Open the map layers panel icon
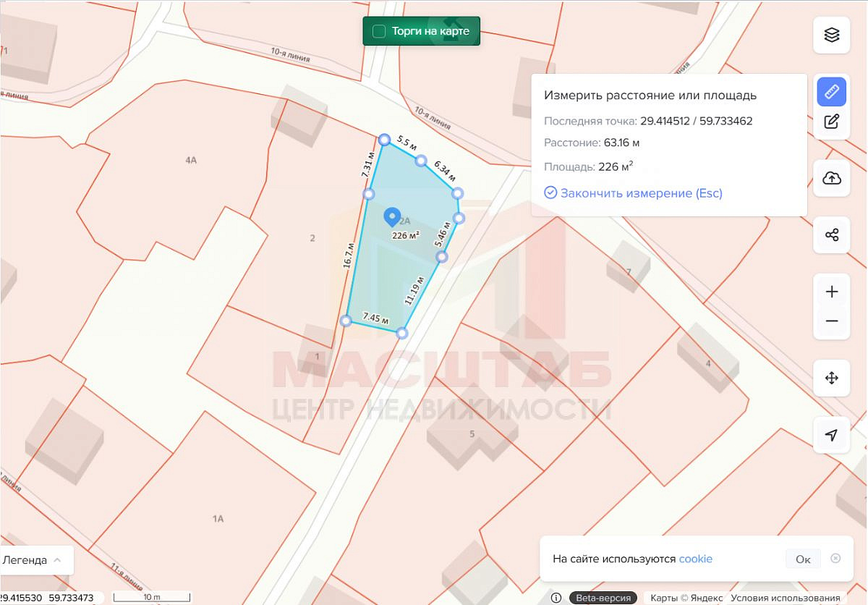This screenshot has width=868, height=605. 832,35
